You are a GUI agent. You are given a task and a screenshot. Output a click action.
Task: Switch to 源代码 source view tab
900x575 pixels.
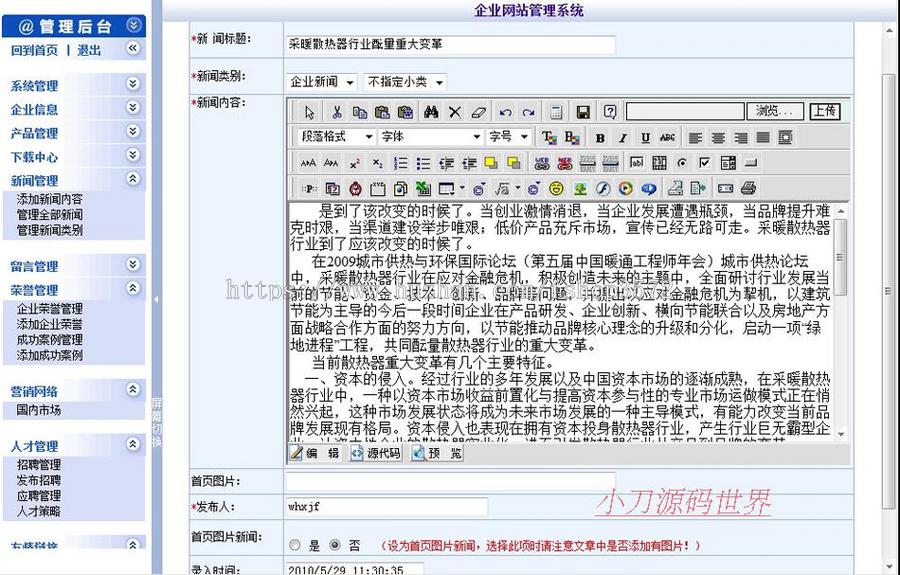(x=376, y=453)
